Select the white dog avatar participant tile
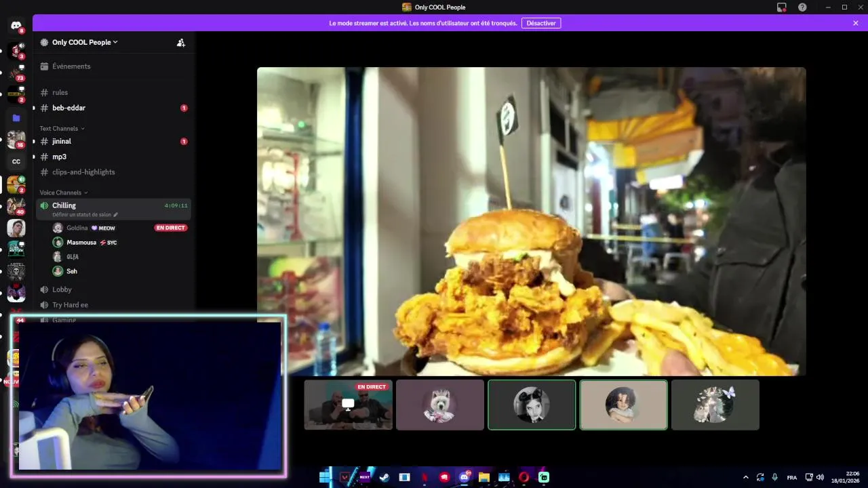 click(x=440, y=405)
